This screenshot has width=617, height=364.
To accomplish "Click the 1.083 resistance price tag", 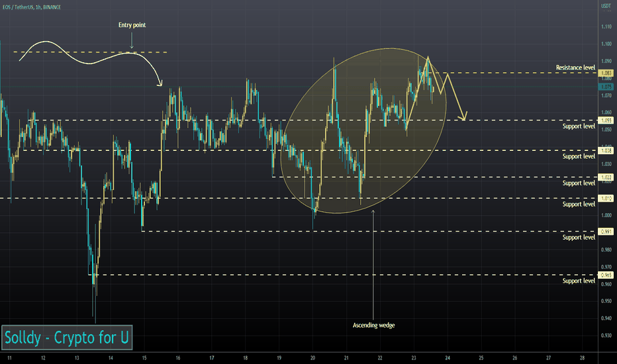I will (x=606, y=73).
